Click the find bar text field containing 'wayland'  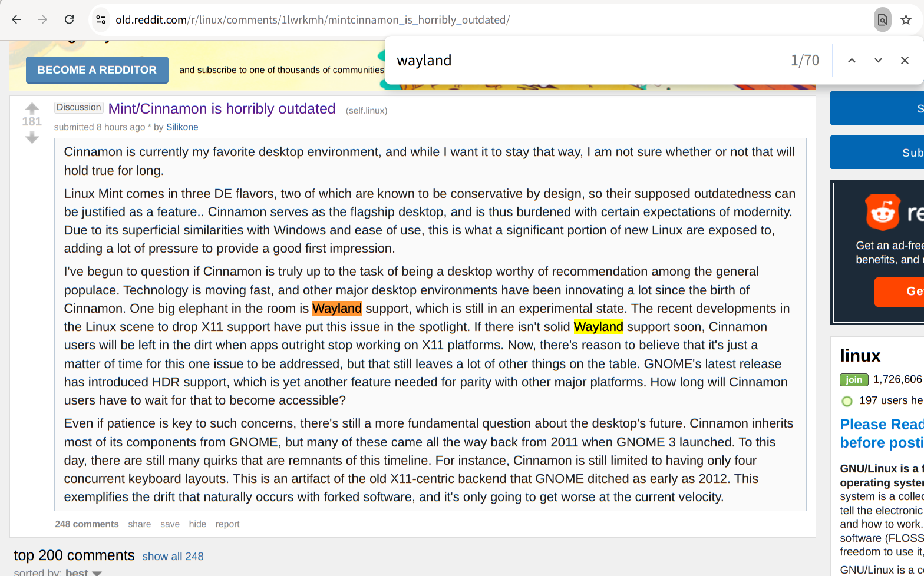click(x=589, y=60)
